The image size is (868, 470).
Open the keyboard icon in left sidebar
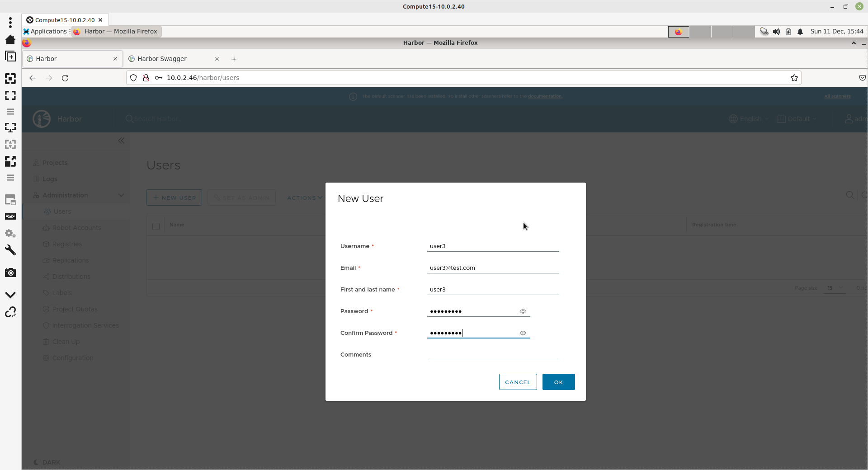tap(10, 216)
